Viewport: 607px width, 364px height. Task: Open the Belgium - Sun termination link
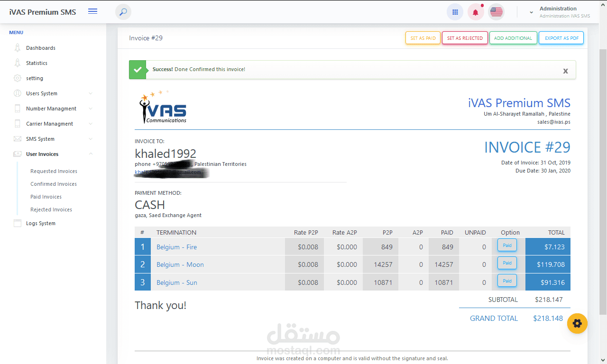[177, 282]
